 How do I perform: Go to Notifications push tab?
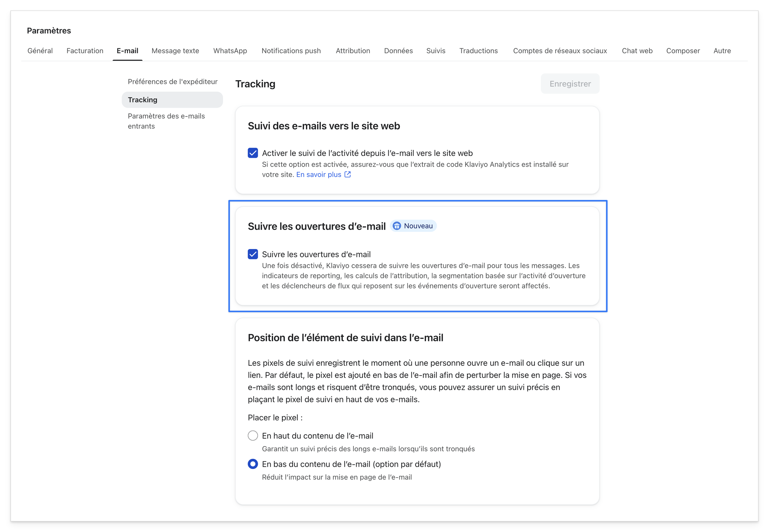(291, 51)
